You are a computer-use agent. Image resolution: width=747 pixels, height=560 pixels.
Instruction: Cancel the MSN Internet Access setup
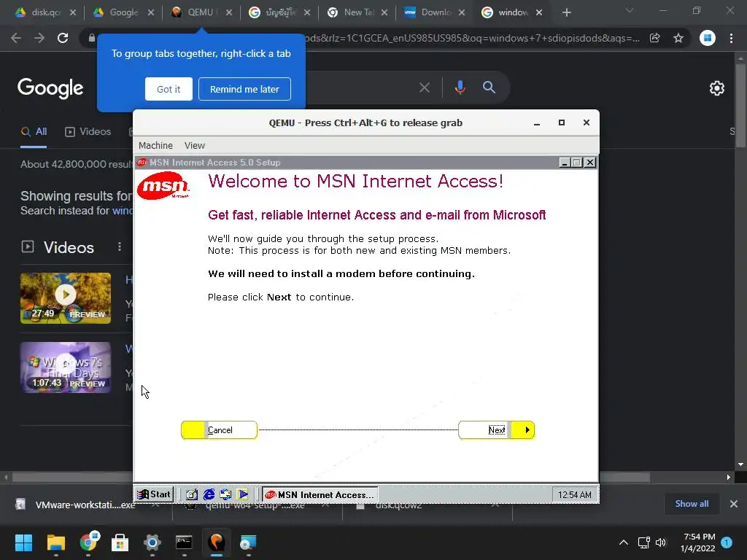pyautogui.click(x=219, y=430)
